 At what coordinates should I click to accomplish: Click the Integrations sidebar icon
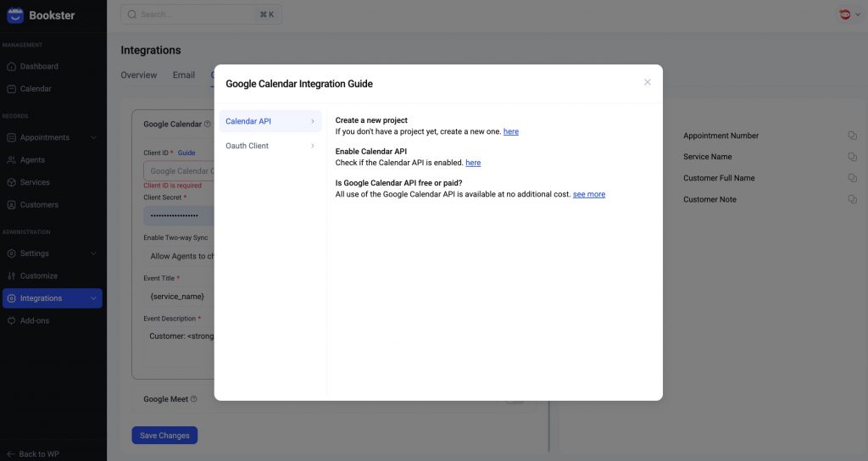click(11, 298)
